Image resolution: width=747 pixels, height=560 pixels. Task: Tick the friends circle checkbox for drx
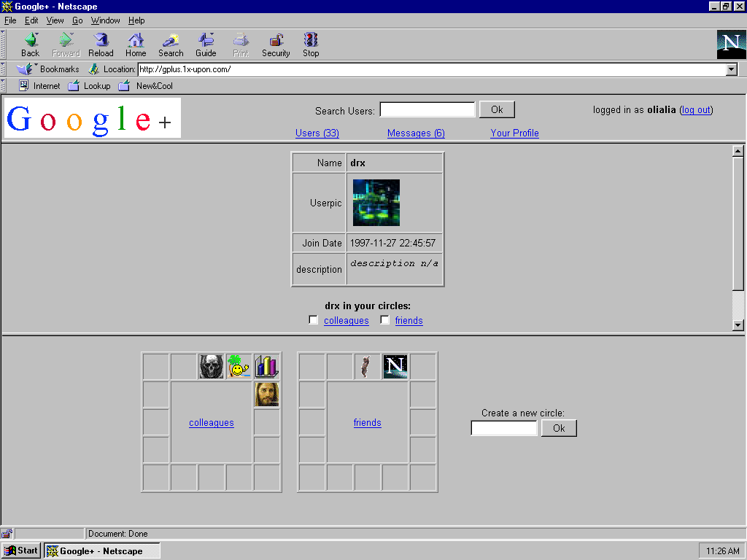pos(385,320)
